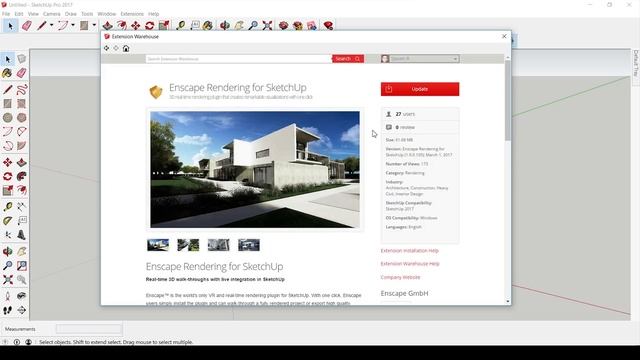Open the Window menu
Image resolution: width=640 pixels, height=360 pixels.
[x=107, y=14]
